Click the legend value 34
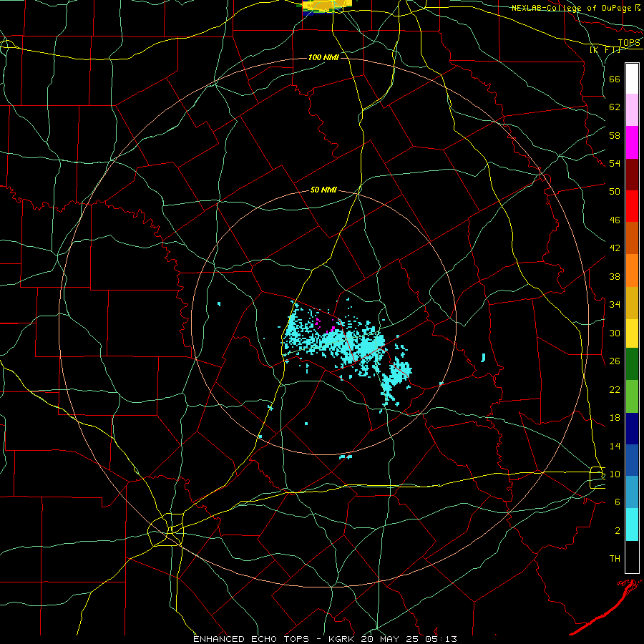The image size is (644, 644). click(x=615, y=304)
